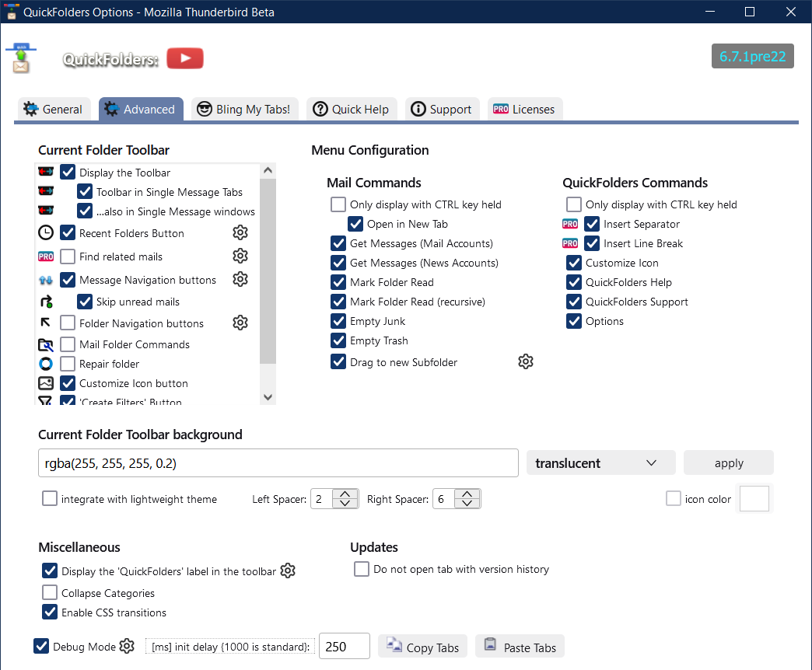This screenshot has width=812, height=670.
Task: Disable Empty Junk menu command
Action: [338, 321]
